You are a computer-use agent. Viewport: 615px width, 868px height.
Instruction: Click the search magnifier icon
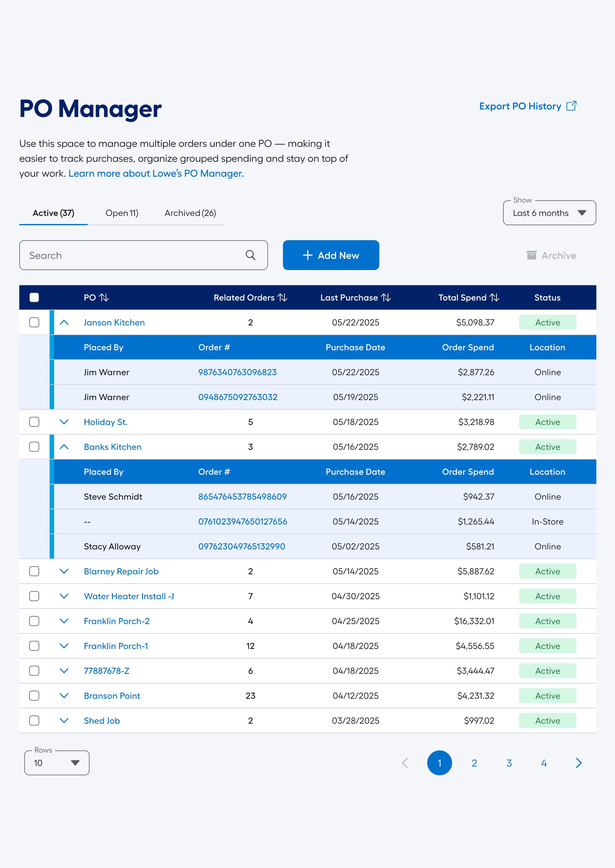click(x=250, y=255)
